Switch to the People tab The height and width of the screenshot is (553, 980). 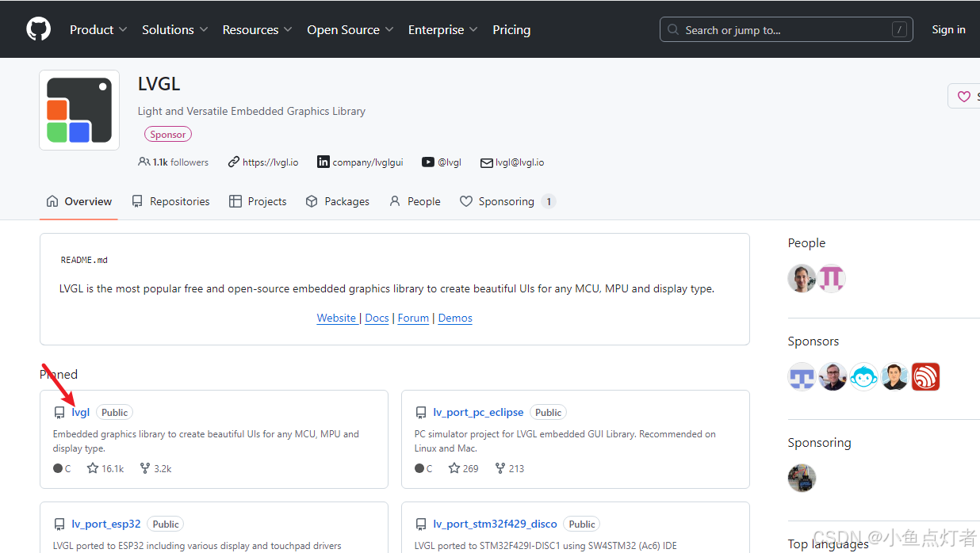pyautogui.click(x=415, y=201)
